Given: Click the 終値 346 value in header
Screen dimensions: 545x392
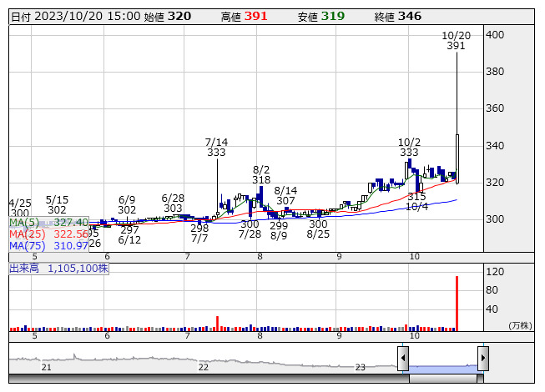Looking at the screenshot, I should [397, 17].
